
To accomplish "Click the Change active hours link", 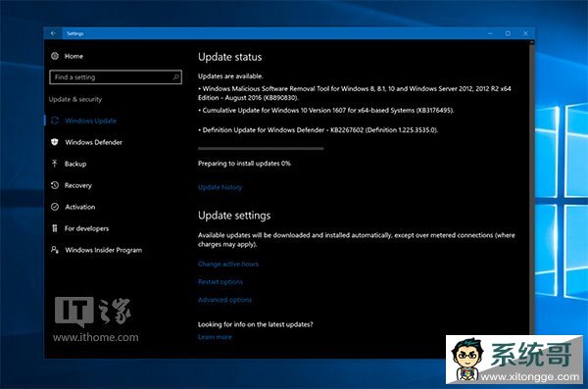I will (x=228, y=264).
